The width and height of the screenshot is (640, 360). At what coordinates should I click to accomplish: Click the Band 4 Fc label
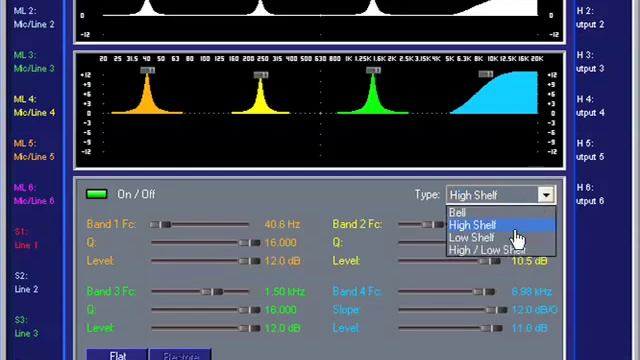point(357,291)
